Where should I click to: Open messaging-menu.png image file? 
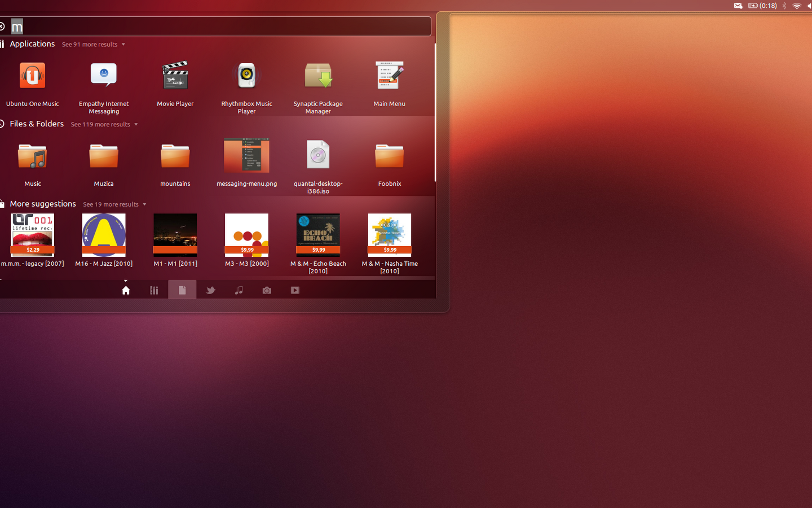tap(246, 163)
